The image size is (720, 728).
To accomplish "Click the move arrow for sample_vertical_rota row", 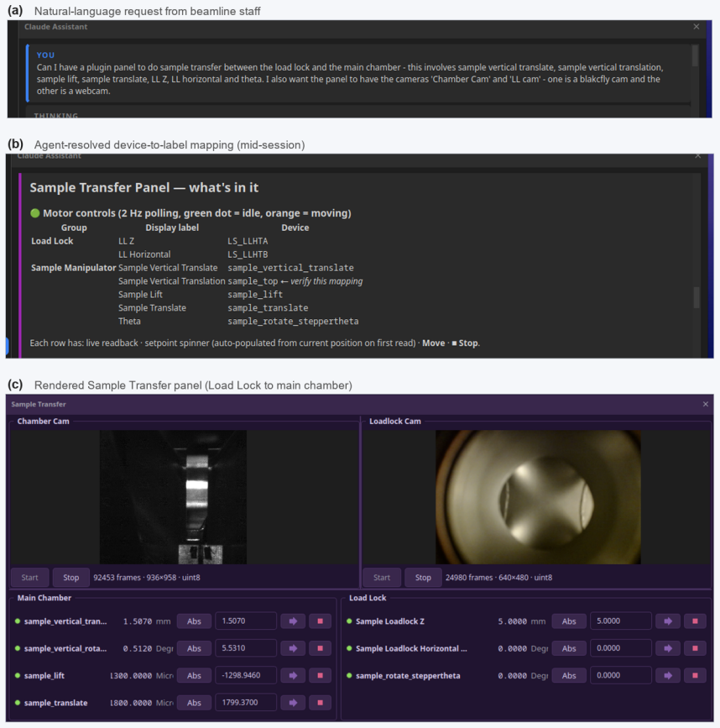I will pos(293,648).
